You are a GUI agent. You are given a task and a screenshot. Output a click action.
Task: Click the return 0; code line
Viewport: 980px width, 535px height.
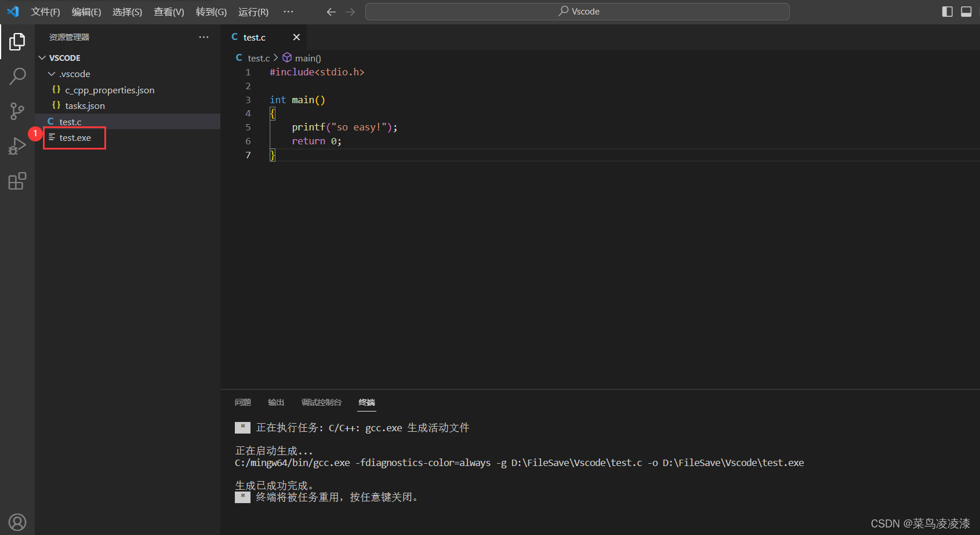317,141
